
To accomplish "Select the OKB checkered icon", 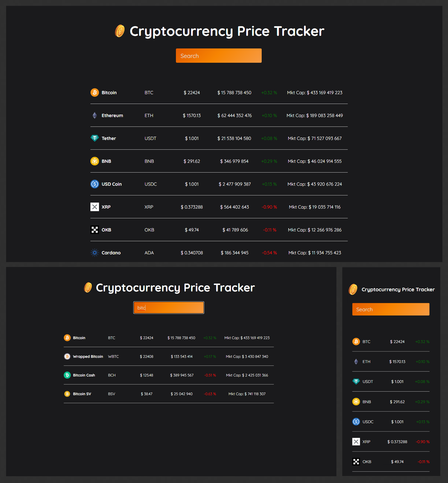I will pos(95,230).
